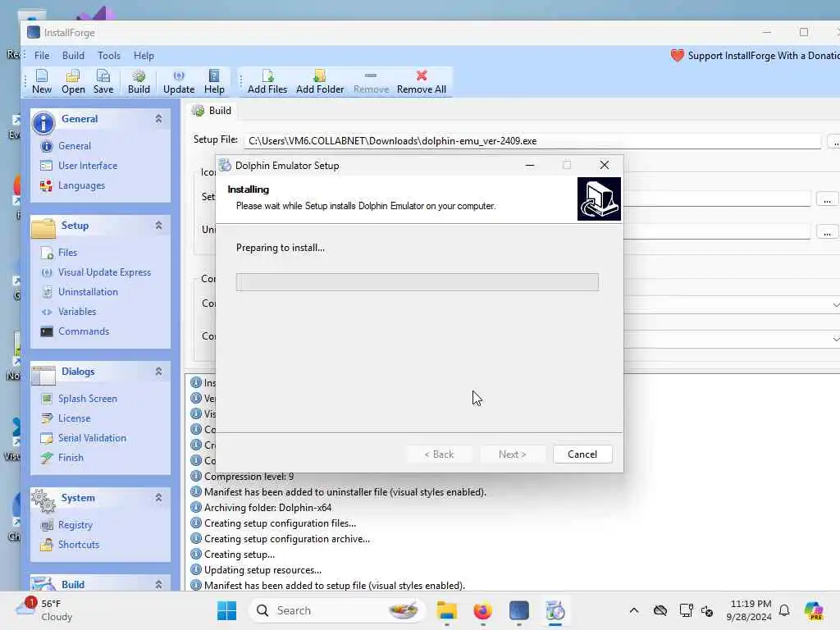840x630 pixels.
Task: Switch to Dolphin setup taskbar icon
Action: [x=555, y=610]
